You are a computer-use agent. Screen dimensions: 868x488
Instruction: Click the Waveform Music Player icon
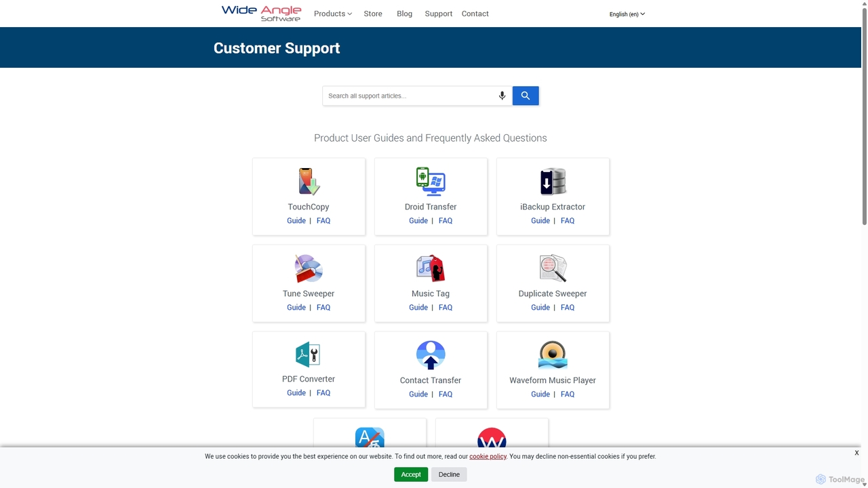point(553,355)
